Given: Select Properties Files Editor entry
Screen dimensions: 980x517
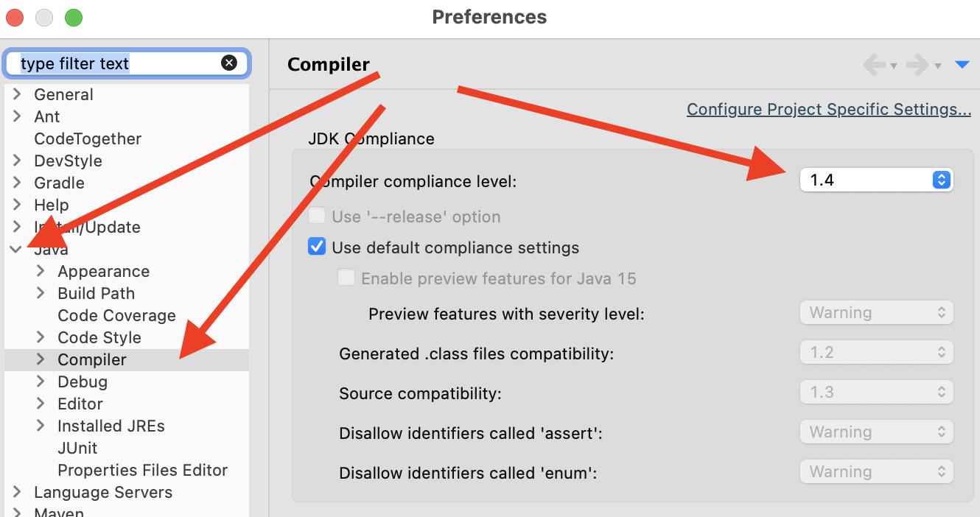Looking at the screenshot, I should [142, 470].
